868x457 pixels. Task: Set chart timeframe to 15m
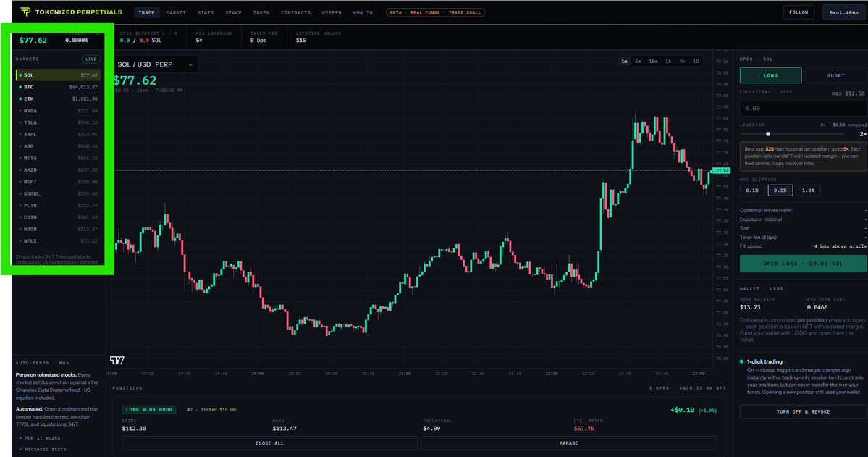coord(653,62)
